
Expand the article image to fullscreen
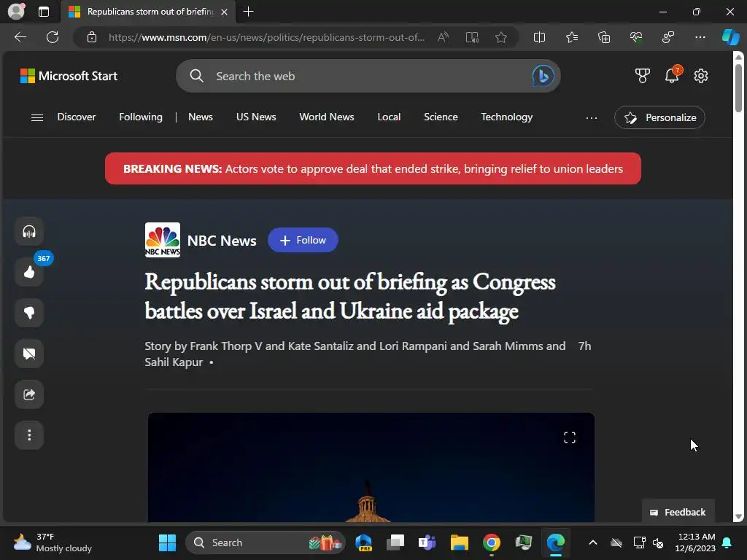[570, 437]
